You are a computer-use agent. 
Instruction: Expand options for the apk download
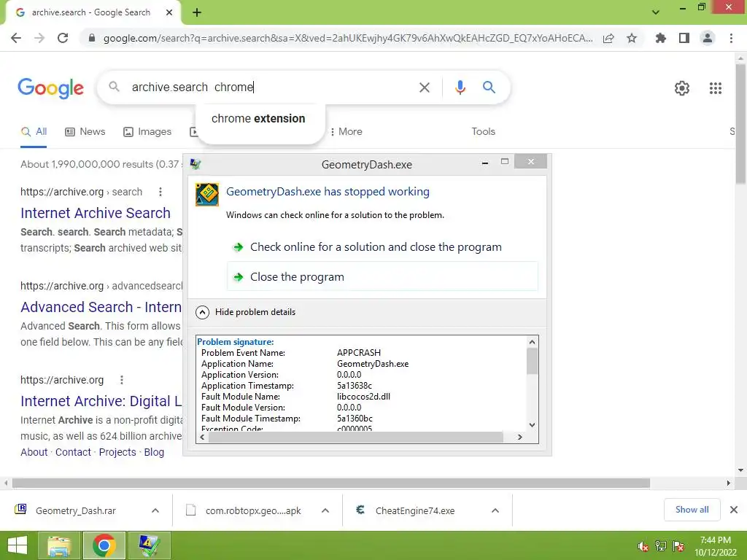click(325, 511)
